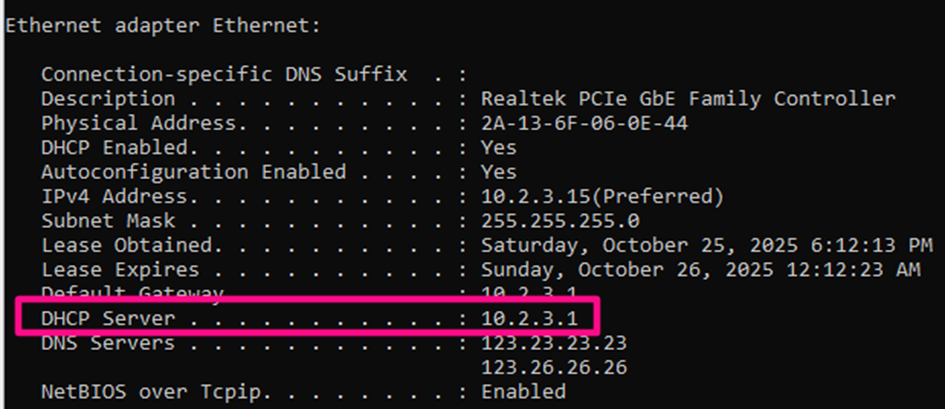Screen dimensions: 945x409
Task: Click the IP address 10.2.3.15(Preferred)
Action: coord(602,196)
